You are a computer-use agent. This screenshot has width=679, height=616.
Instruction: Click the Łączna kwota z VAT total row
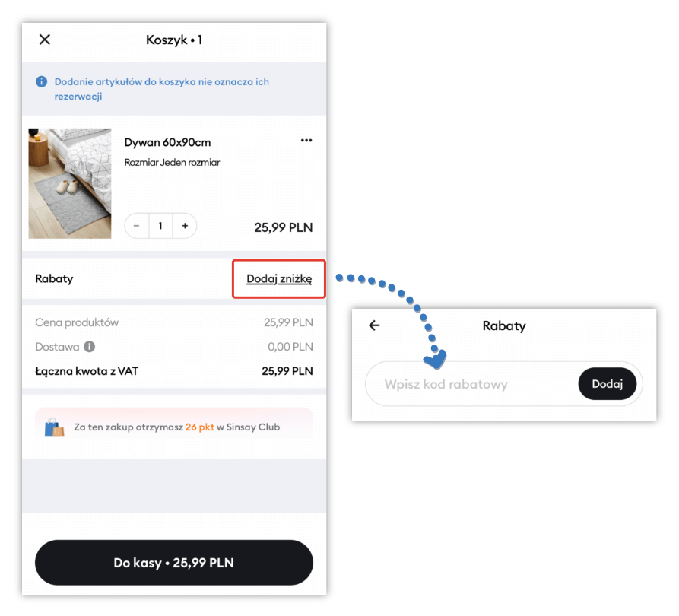click(174, 371)
